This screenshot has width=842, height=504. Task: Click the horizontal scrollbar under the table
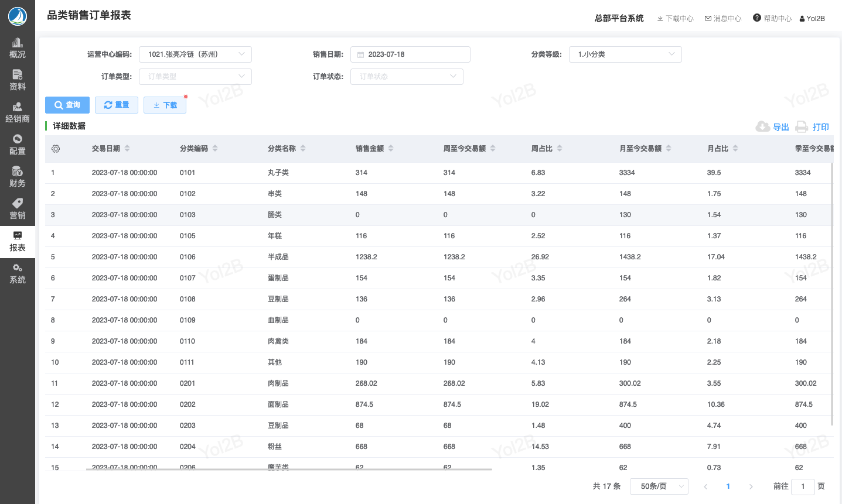tap(289, 469)
